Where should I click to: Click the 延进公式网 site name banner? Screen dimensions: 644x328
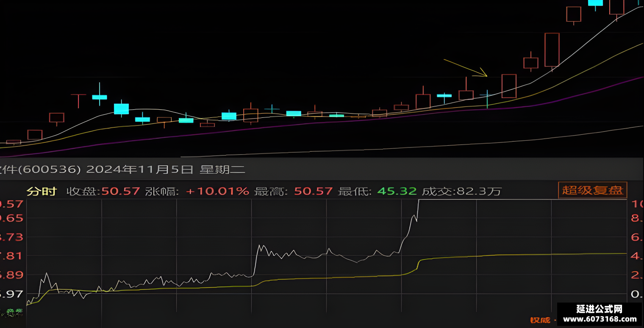[599, 309]
